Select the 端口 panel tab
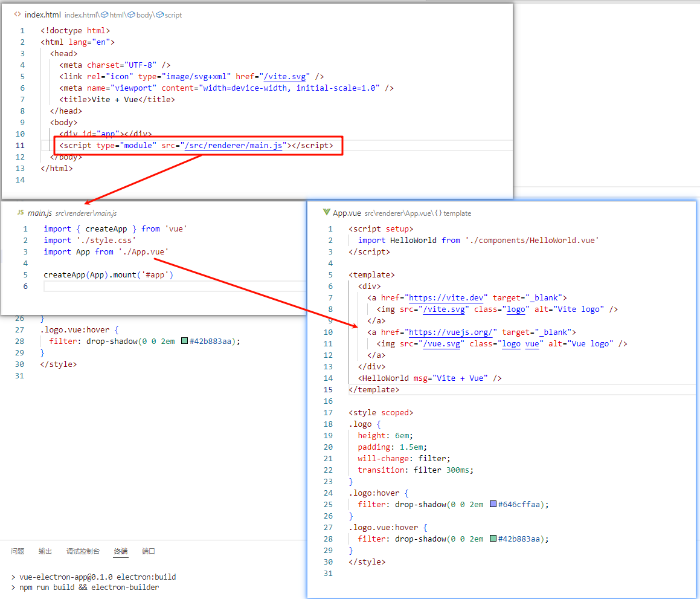This screenshot has width=700, height=599. click(x=149, y=551)
